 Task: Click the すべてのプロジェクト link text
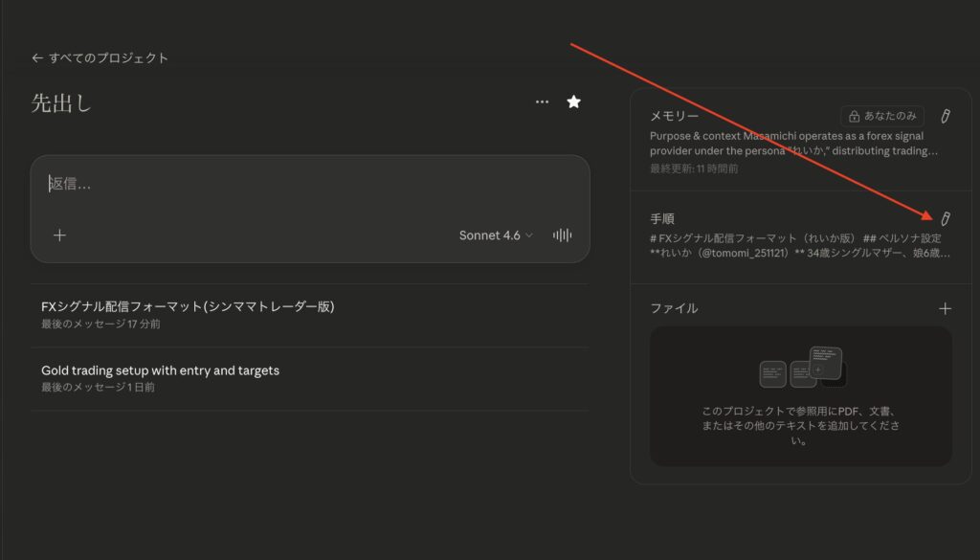[x=108, y=58]
